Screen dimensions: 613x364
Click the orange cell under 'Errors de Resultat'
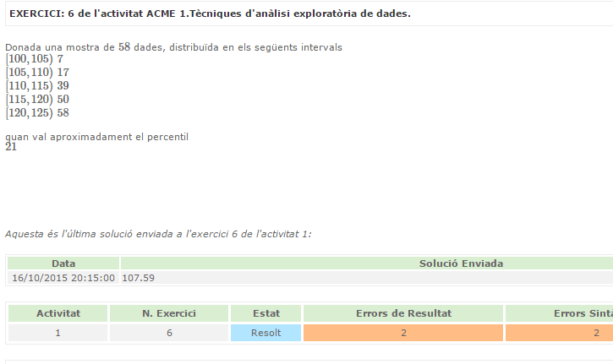(x=403, y=333)
